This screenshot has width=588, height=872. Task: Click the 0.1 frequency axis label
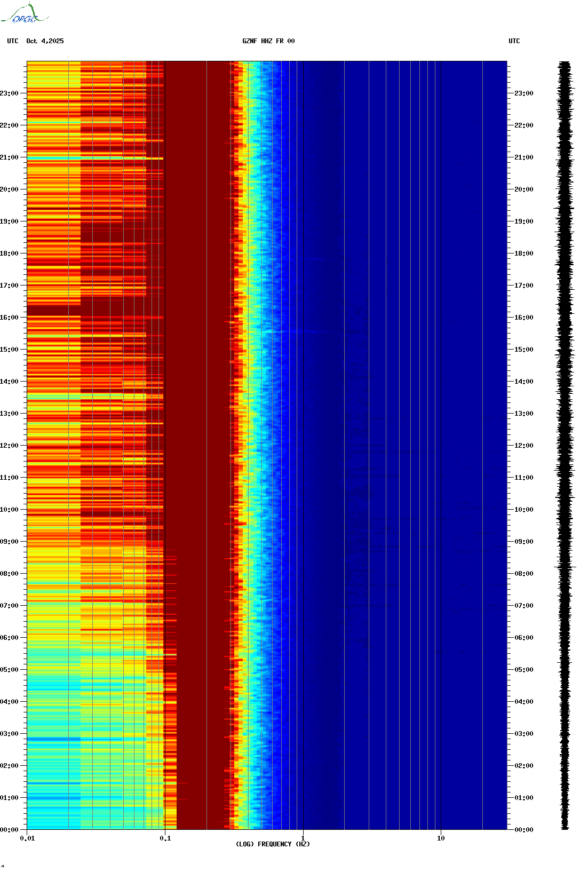tap(165, 838)
